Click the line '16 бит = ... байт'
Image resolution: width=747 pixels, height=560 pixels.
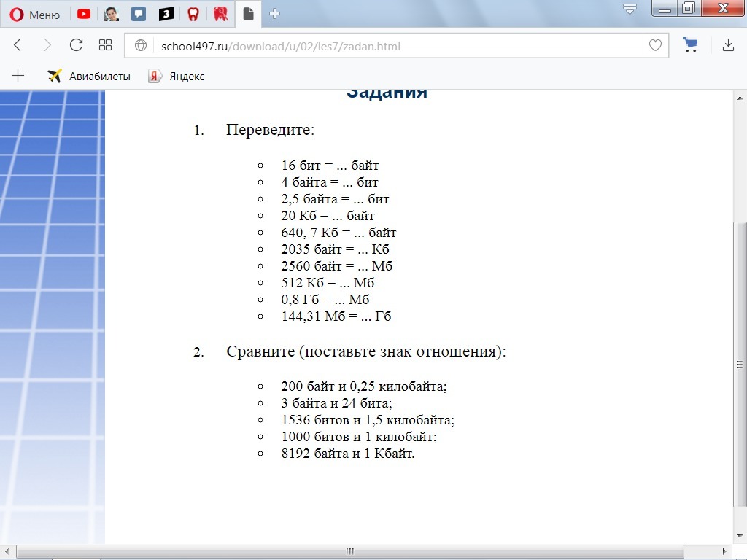pos(330,166)
